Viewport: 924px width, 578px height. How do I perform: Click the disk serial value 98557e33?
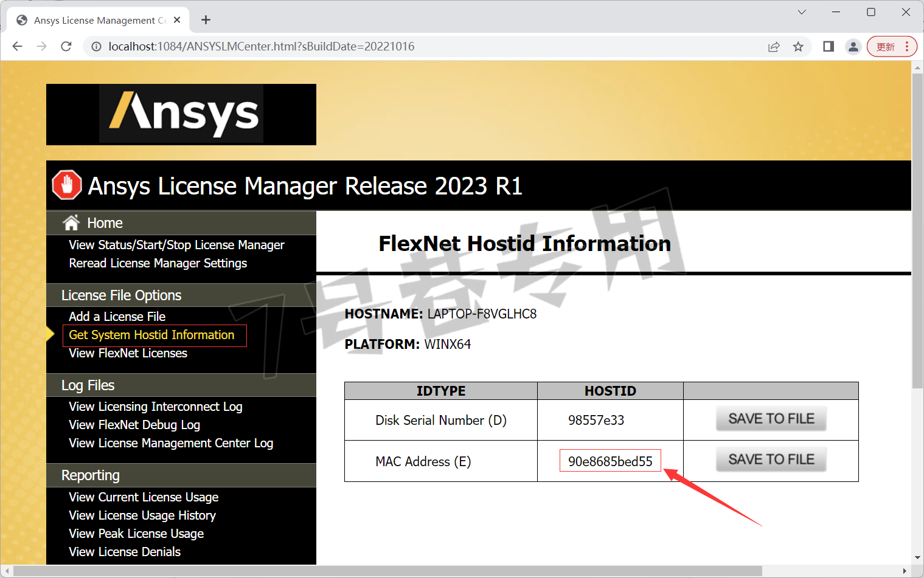[596, 420]
